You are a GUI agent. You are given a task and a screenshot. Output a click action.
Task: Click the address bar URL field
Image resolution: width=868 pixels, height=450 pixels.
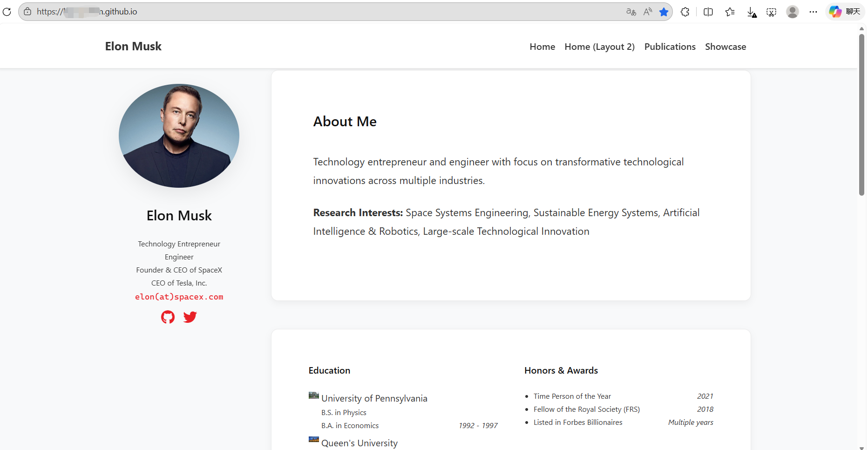point(326,12)
